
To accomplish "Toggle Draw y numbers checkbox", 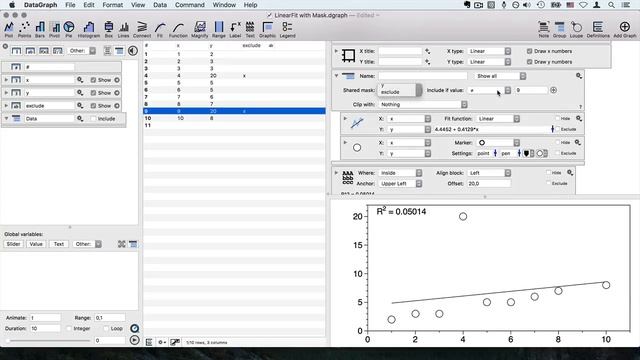I will tap(529, 62).
